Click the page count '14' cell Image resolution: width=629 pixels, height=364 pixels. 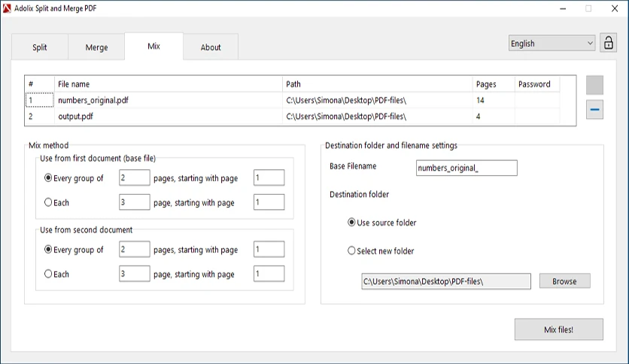(494, 100)
